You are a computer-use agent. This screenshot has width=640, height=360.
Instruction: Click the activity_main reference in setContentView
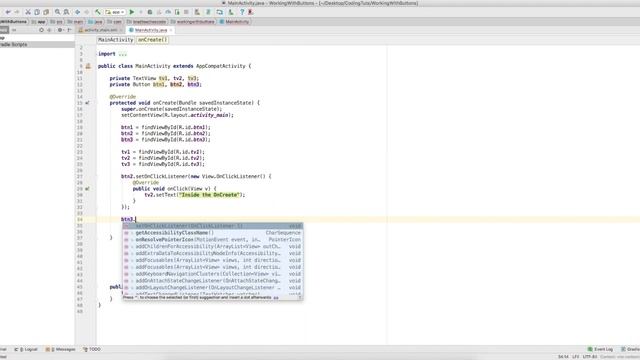click(209, 115)
